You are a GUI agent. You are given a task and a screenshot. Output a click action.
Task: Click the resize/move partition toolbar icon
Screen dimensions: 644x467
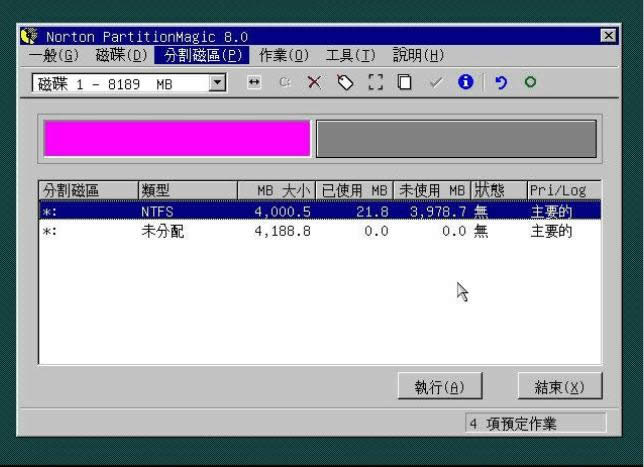click(254, 84)
